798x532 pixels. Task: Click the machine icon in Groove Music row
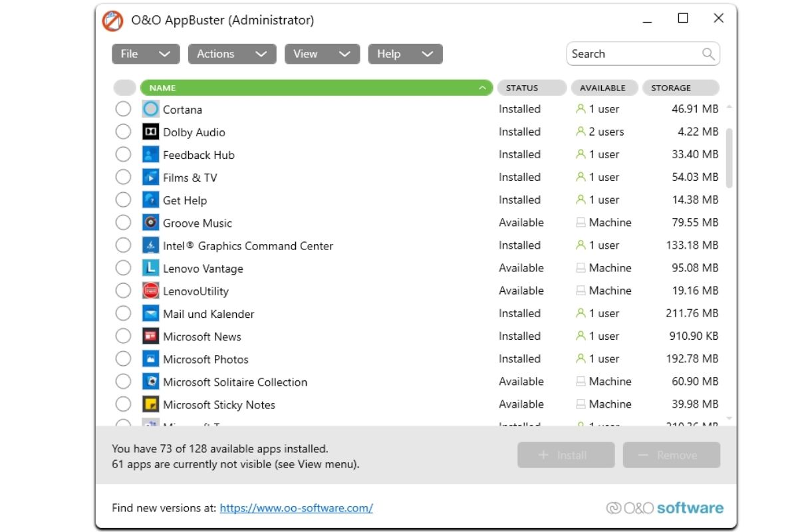coord(581,223)
